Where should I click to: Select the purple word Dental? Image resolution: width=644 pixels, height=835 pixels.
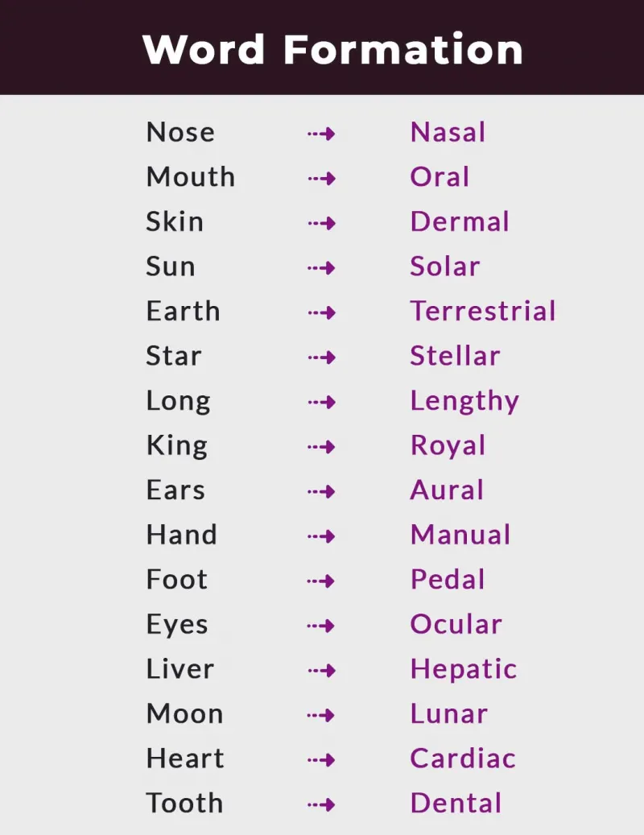point(456,803)
